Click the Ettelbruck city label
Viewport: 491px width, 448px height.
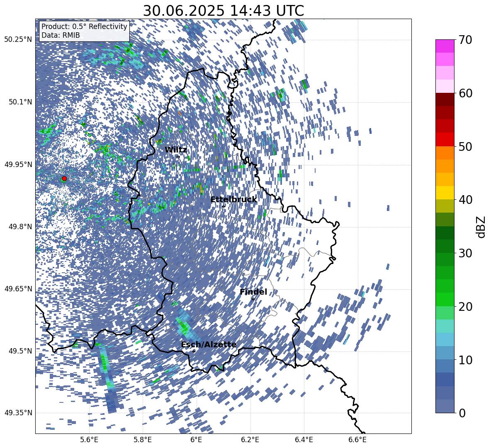233,200
